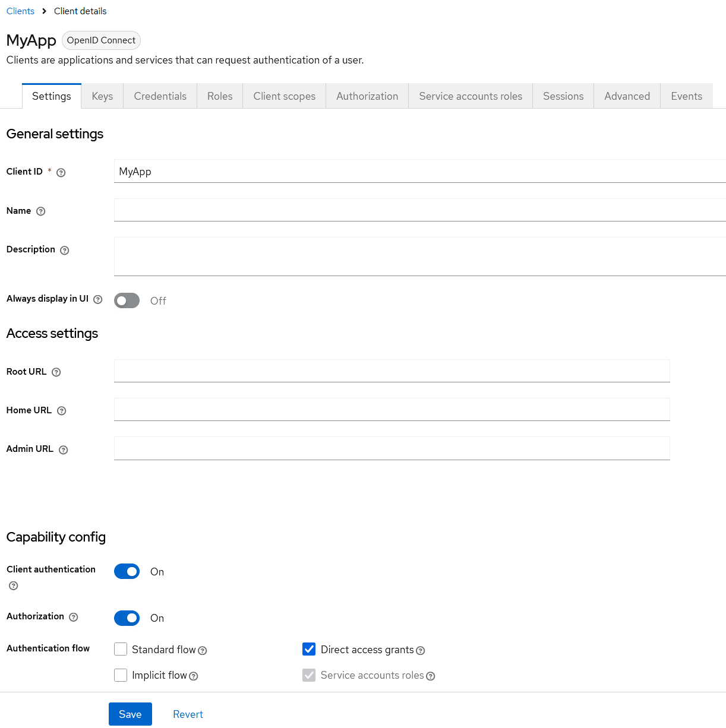Click the Revert link

(x=188, y=714)
